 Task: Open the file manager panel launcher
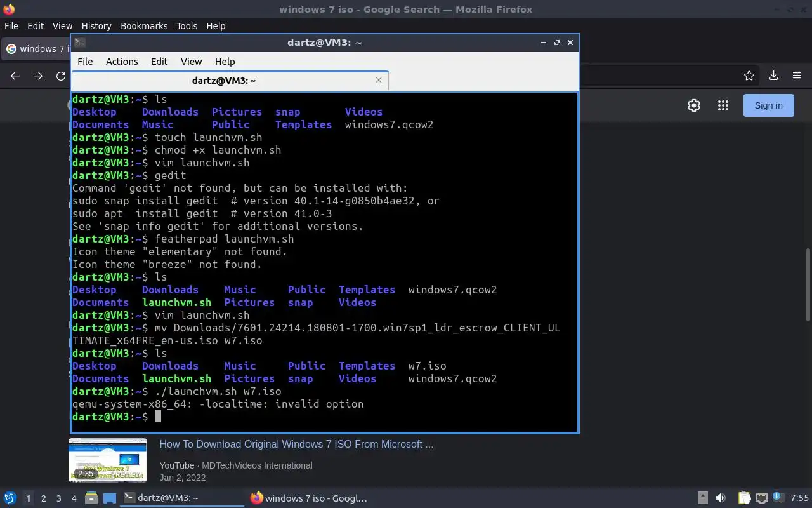point(91,498)
